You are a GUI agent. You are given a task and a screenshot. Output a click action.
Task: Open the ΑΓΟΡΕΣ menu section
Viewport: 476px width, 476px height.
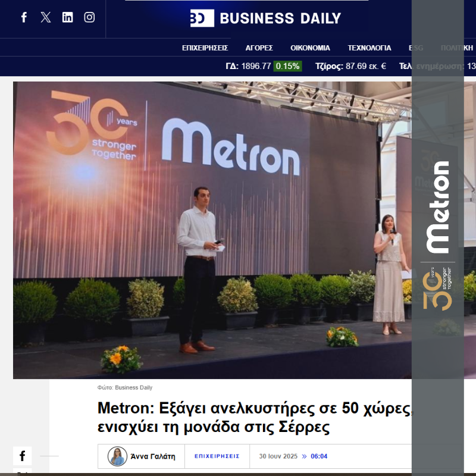click(259, 48)
